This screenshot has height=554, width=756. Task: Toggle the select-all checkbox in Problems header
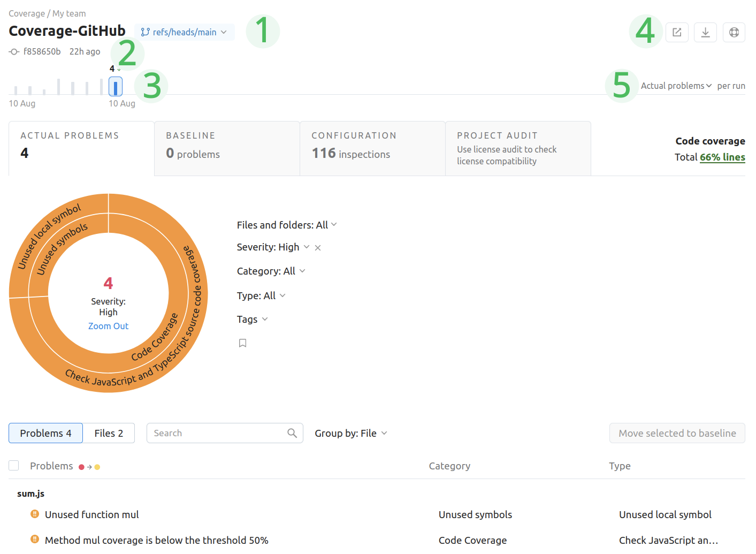point(13,465)
